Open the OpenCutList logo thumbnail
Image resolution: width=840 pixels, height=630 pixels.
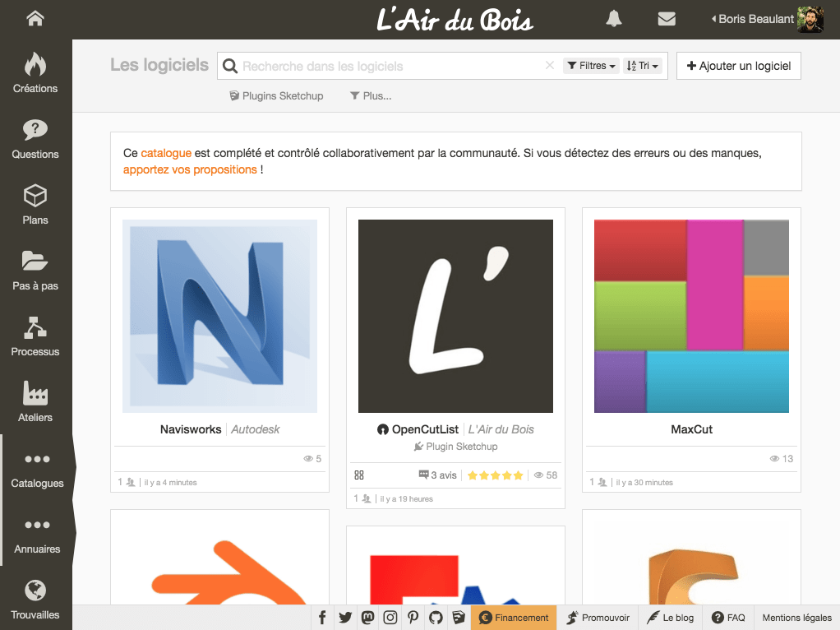(x=455, y=316)
